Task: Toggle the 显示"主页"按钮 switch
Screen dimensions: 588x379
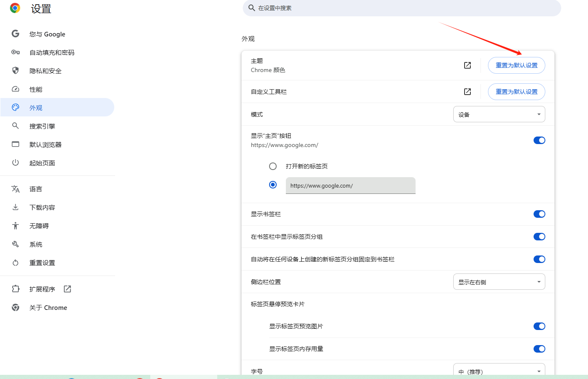Action: click(539, 140)
